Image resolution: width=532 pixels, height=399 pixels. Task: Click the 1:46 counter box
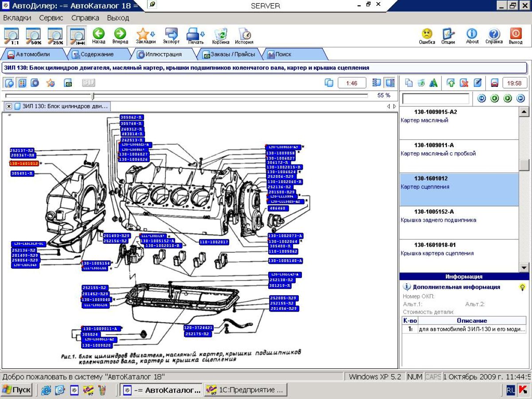click(352, 83)
